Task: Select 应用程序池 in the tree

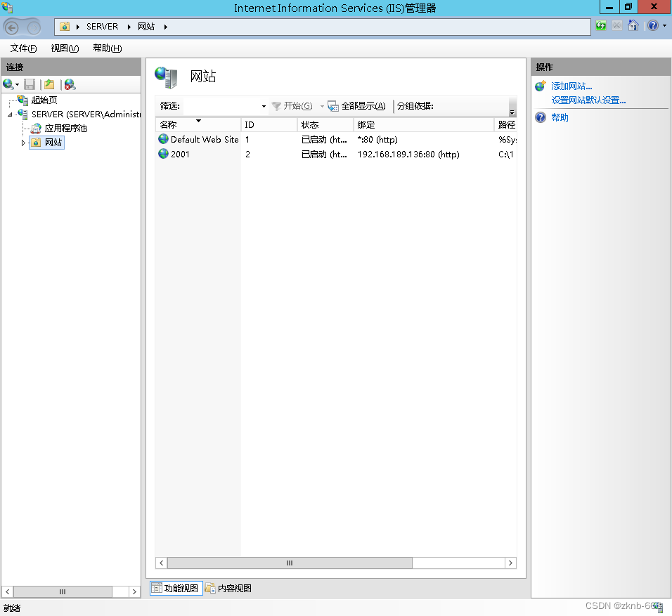Action: click(65, 128)
